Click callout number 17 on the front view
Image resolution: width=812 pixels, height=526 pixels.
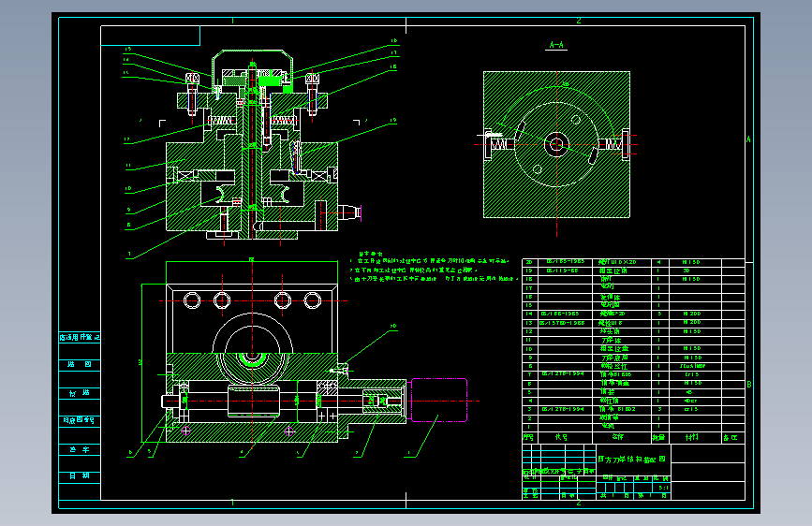(394, 52)
